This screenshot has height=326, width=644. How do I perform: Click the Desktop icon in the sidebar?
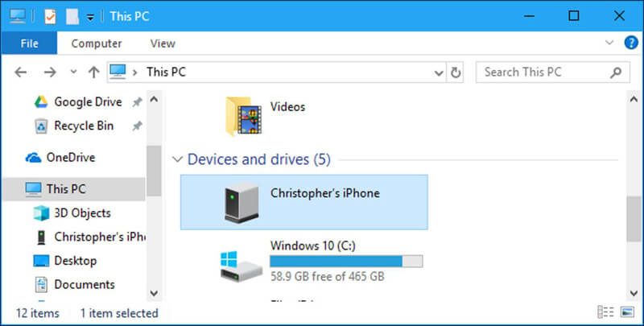(x=41, y=261)
